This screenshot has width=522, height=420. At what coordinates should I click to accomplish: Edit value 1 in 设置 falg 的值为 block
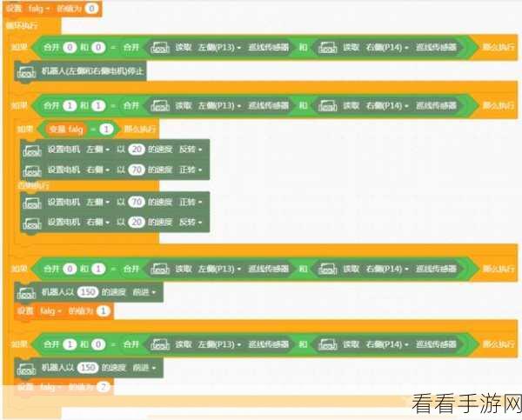click(104, 311)
